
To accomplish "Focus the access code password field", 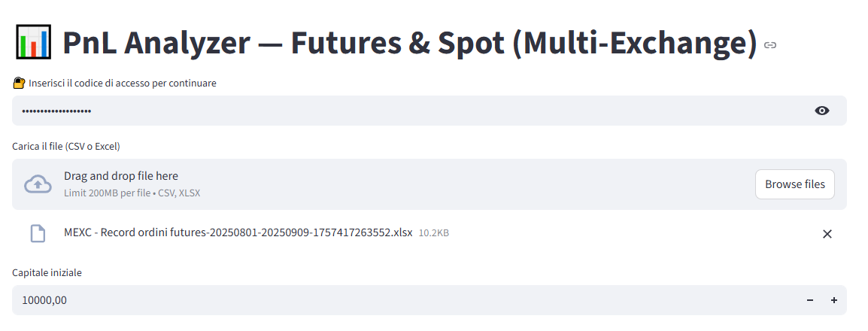I will (406, 111).
